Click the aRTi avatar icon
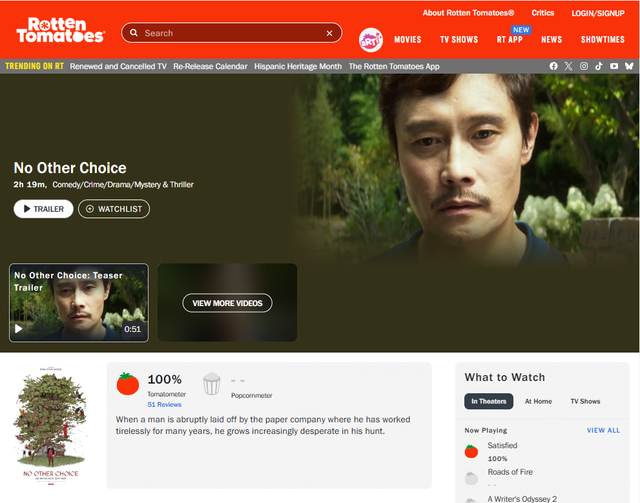 coord(371,40)
